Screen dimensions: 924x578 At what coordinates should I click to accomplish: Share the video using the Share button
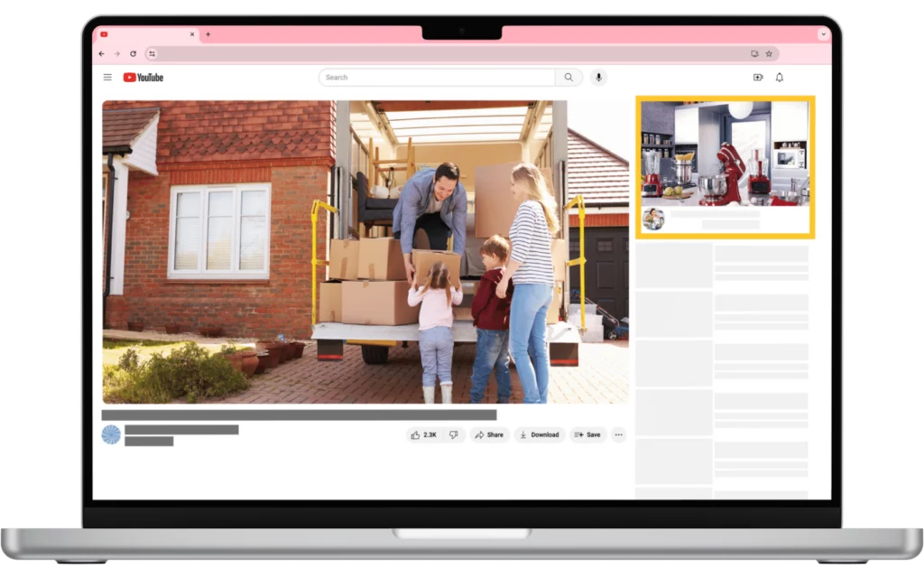pos(488,434)
